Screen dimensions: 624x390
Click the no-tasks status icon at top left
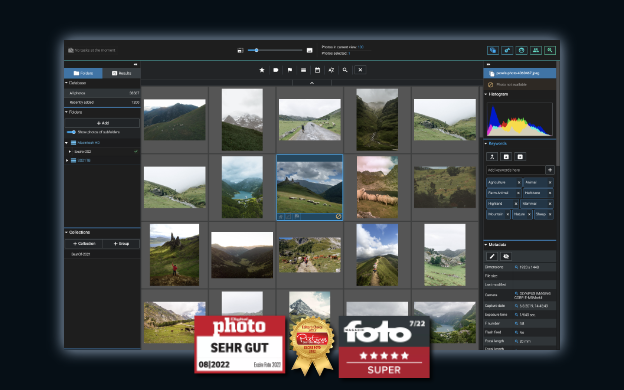(71, 51)
